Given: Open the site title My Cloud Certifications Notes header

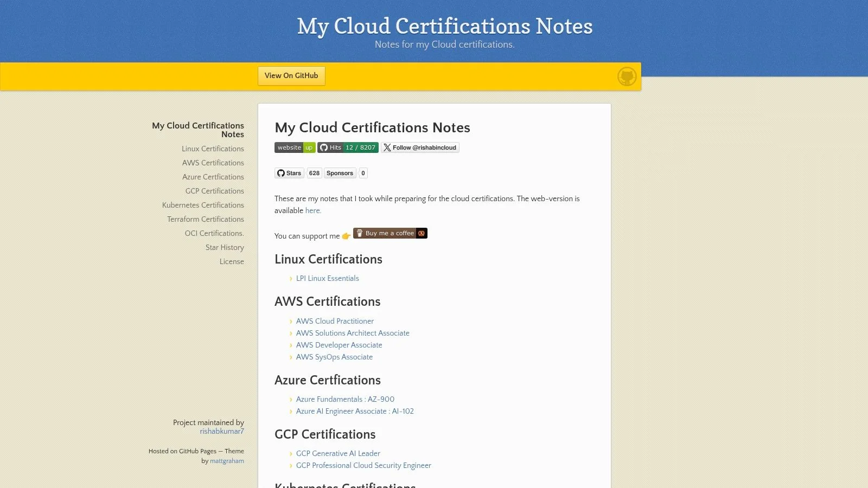Looking at the screenshot, I should pyautogui.click(x=445, y=26).
